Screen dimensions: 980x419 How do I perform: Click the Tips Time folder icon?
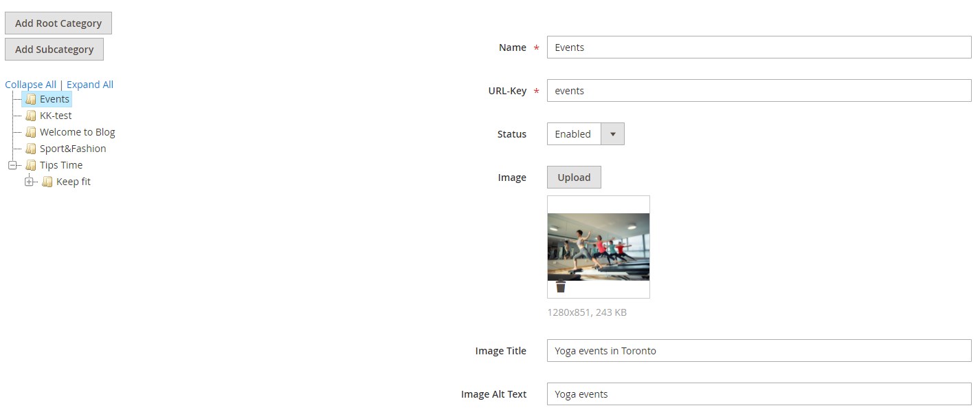tap(31, 165)
